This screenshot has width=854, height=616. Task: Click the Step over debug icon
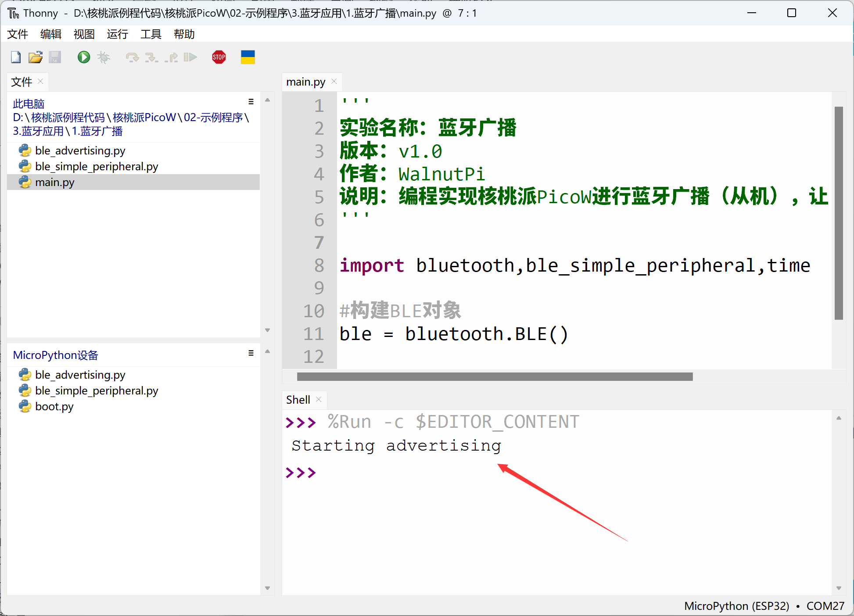tap(132, 57)
